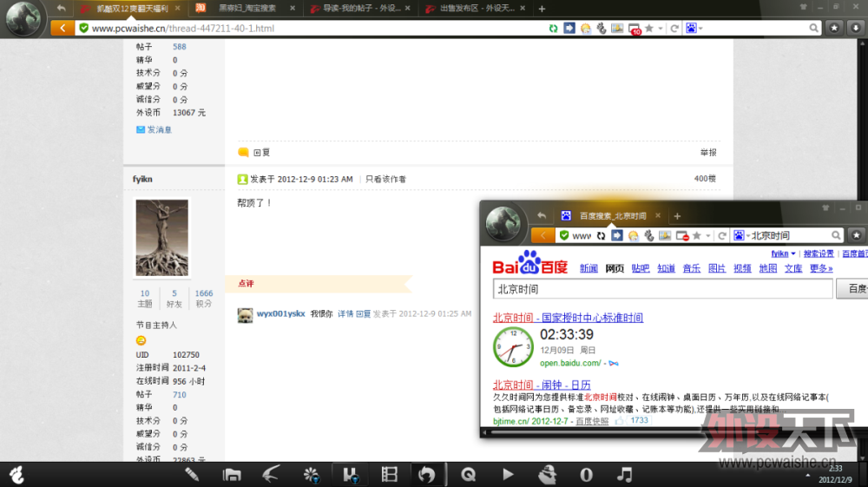Switch to the 凯酷双12 tab
This screenshot has width=868, height=487.
click(132, 9)
